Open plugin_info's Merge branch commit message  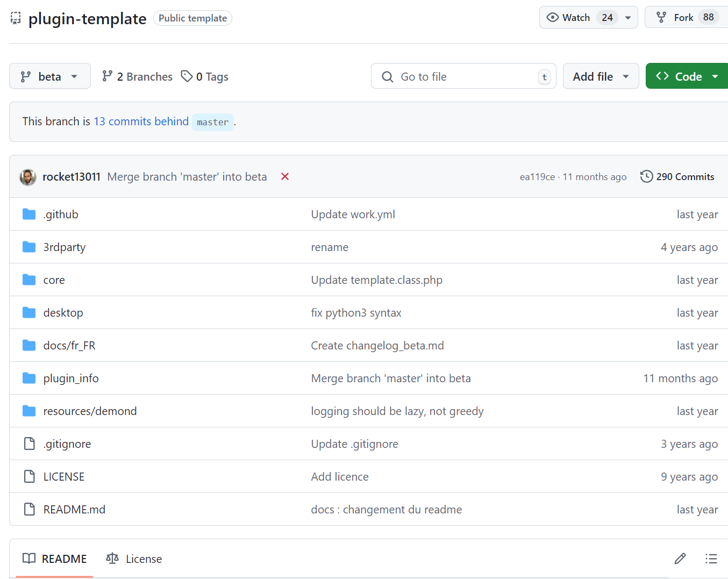click(x=391, y=378)
